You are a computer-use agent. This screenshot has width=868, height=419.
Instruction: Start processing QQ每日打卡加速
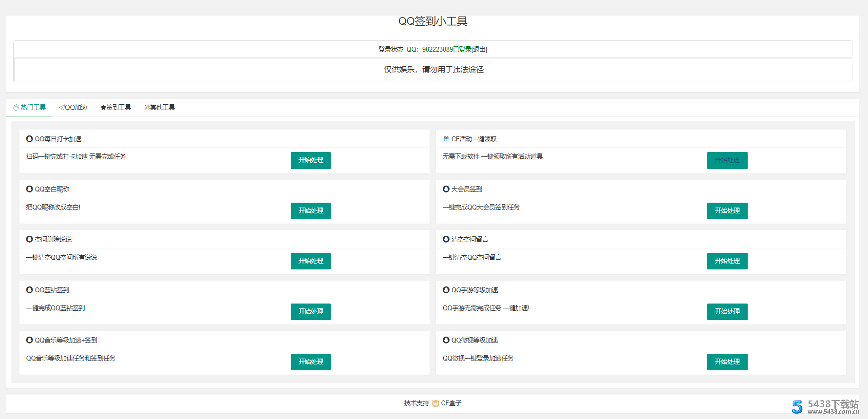311,160
